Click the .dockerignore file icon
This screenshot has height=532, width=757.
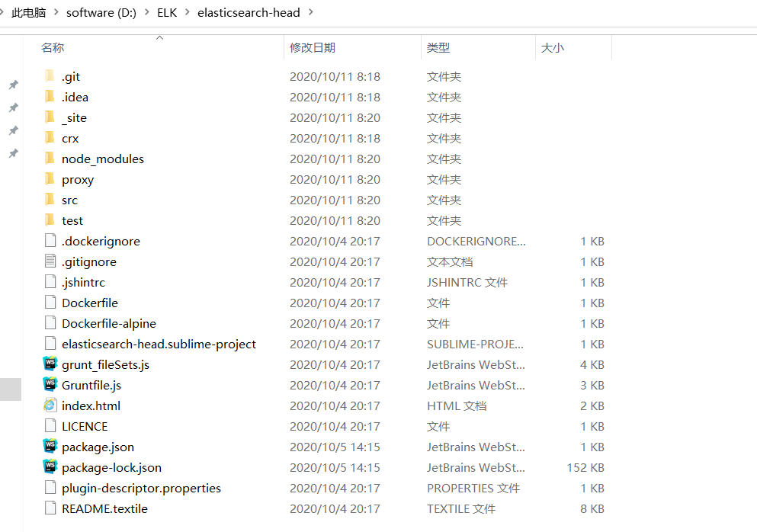pos(50,240)
